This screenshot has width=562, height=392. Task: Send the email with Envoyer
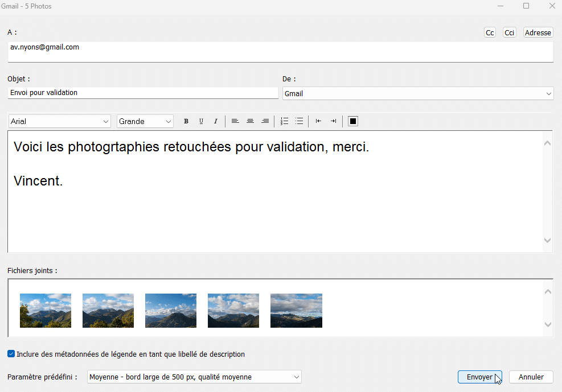pos(479,377)
